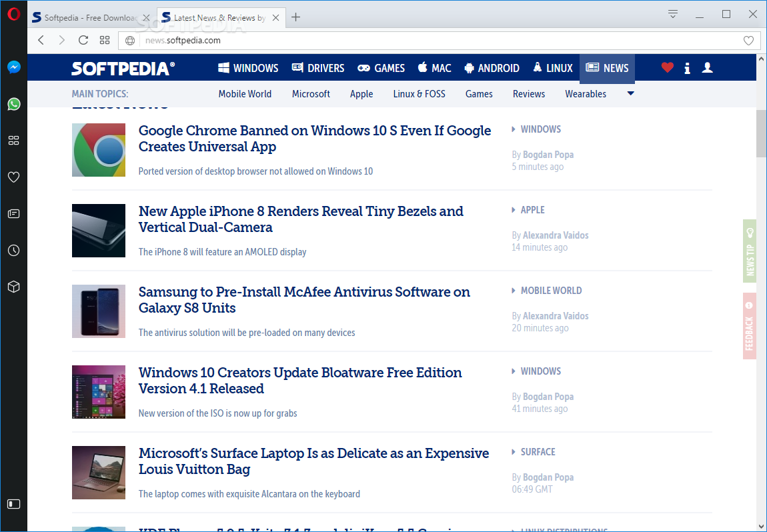Open the Linux section
This screenshot has width=767, height=532.
tap(553, 68)
